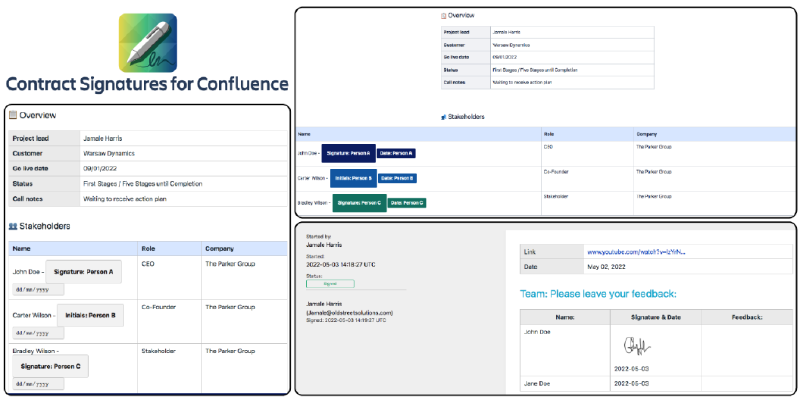Click the grey Signature: Person C button

(51, 366)
